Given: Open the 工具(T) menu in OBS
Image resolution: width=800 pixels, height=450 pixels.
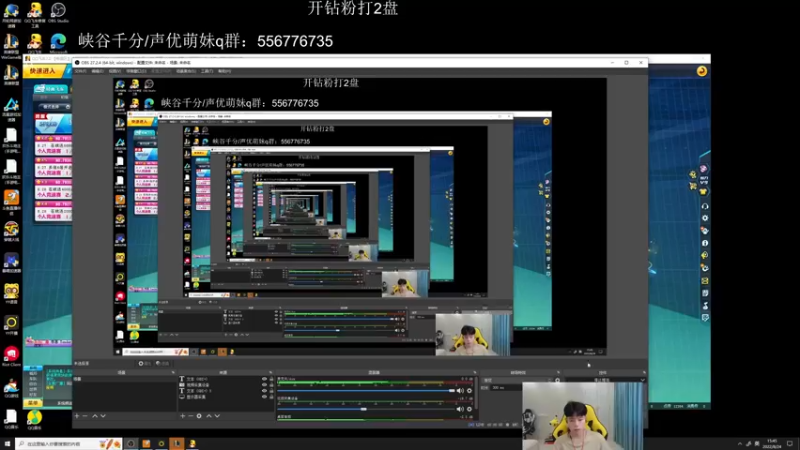Looking at the screenshot, I should pos(207,71).
